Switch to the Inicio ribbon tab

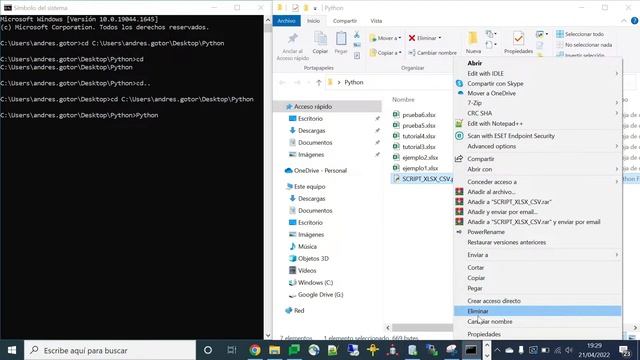point(313,21)
